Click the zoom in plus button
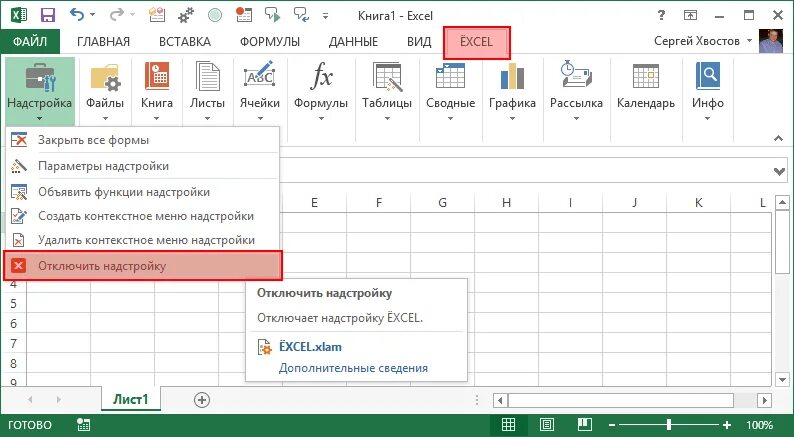Viewport: 794px width, 437px height. (727, 425)
